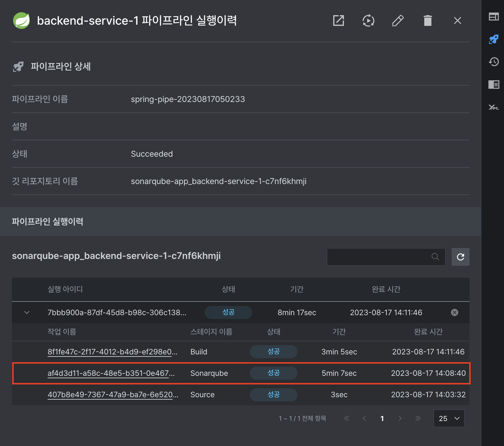Click repository value in 깃 리포지토리 이름 row

[219, 181]
